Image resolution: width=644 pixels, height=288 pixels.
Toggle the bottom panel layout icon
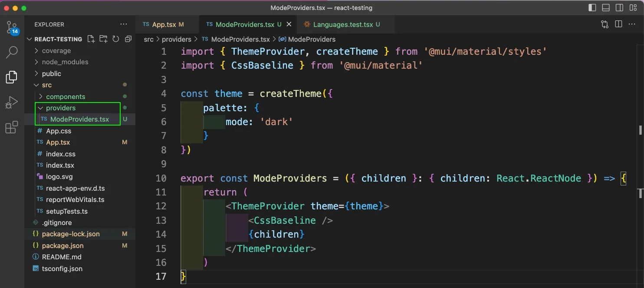[606, 8]
